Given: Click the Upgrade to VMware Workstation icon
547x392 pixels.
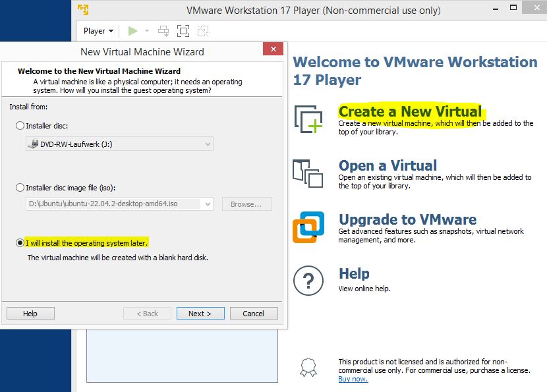Looking at the screenshot, I should pyautogui.click(x=308, y=227).
